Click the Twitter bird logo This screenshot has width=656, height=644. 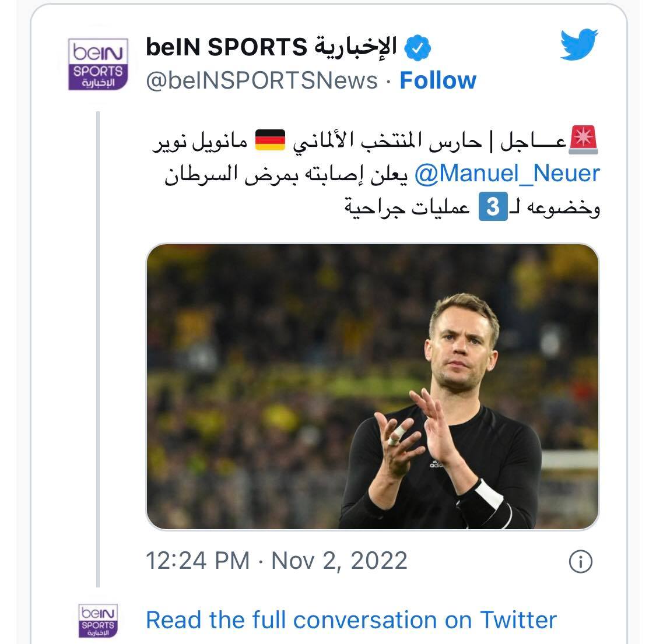pos(579,45)
